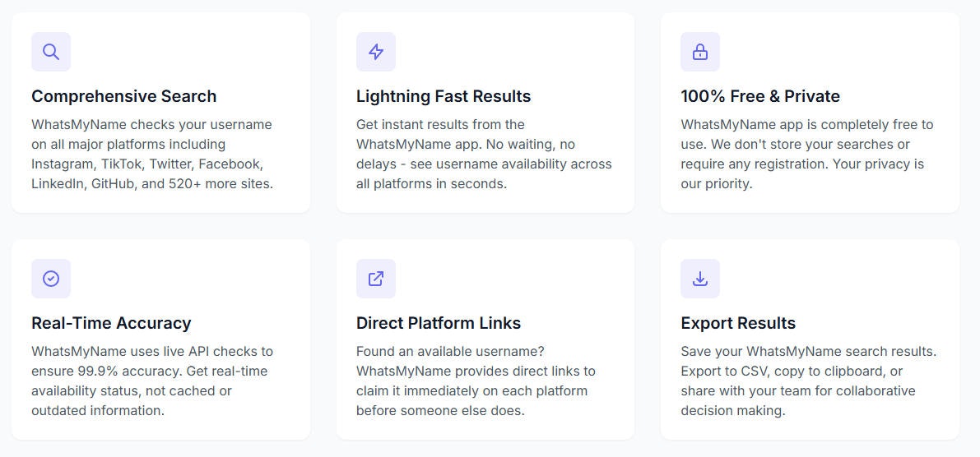The height and width of the screenshot is (457, 980).
Task: Click the paragraph mentioning Export to CSV
Action: coord(809,381)
